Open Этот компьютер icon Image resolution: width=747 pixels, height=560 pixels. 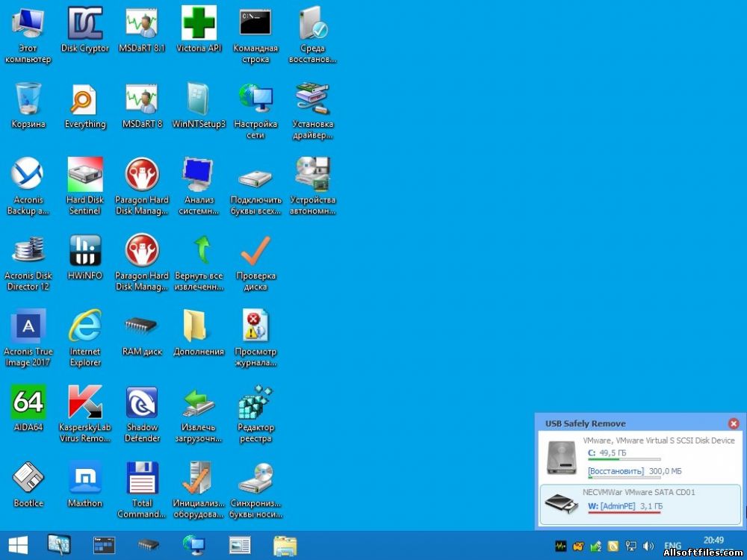coord(28,34)
